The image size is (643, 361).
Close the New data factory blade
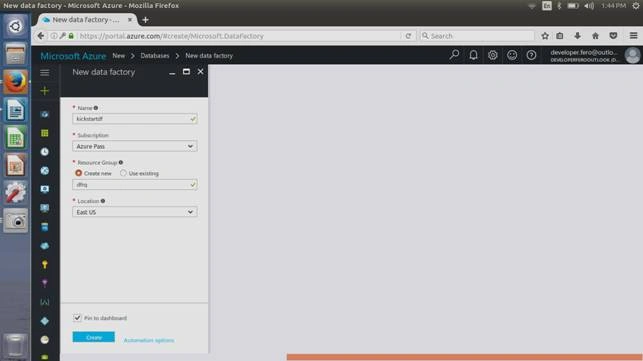click(x=200, y=71)
